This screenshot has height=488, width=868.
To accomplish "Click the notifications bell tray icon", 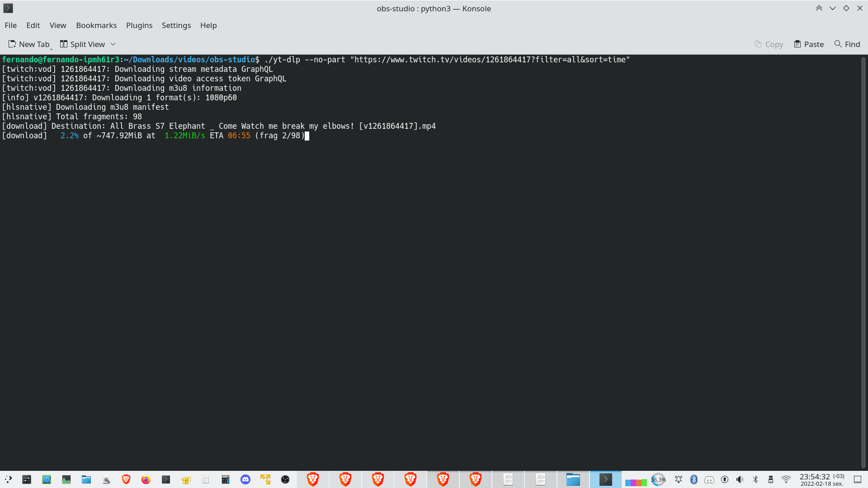I will click(x=678, y=479).
